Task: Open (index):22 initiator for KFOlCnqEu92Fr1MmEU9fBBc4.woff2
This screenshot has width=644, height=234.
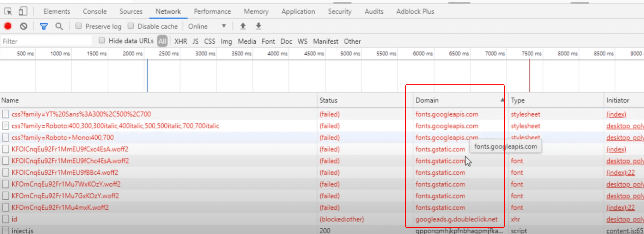Action: point(620,172)
